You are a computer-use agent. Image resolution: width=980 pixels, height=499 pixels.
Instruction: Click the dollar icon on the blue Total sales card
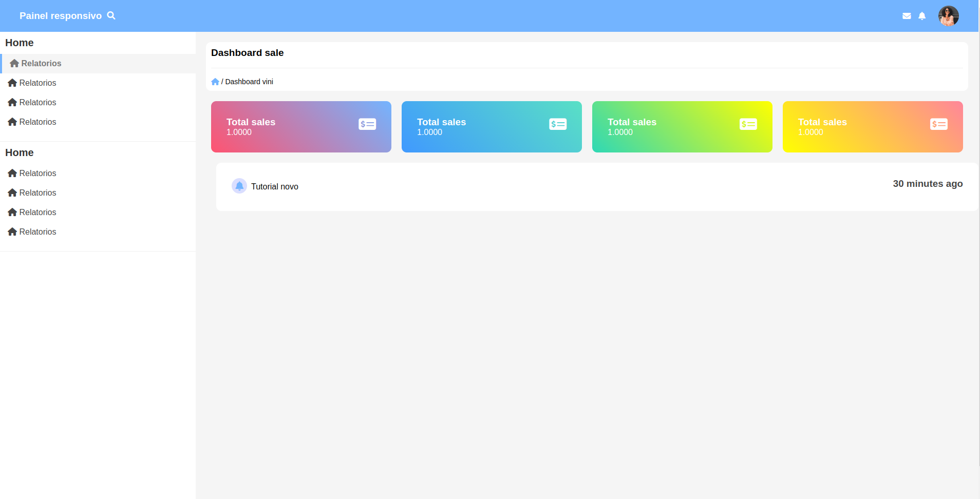click(x=558, y=124)
